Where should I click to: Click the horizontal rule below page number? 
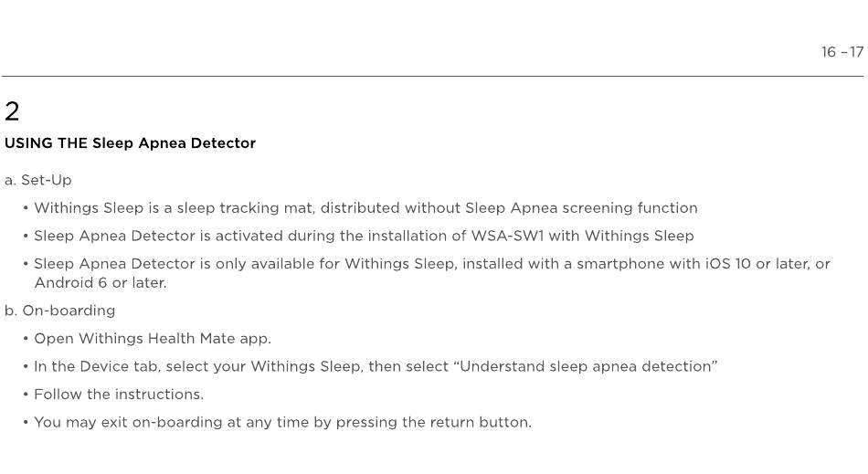click(x=432, y=77)
